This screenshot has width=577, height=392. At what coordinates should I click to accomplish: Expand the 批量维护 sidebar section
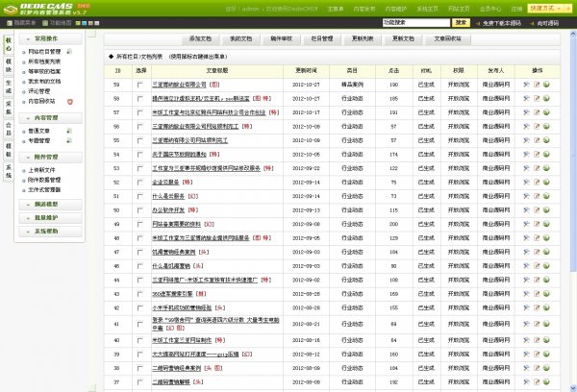point(50,218)
